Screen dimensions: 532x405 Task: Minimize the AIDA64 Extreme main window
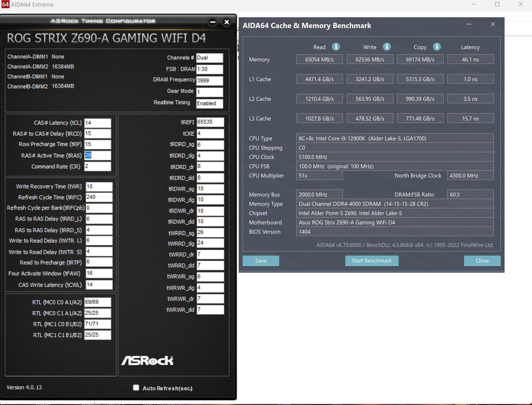pyautogui.click(x=474, y=4)
